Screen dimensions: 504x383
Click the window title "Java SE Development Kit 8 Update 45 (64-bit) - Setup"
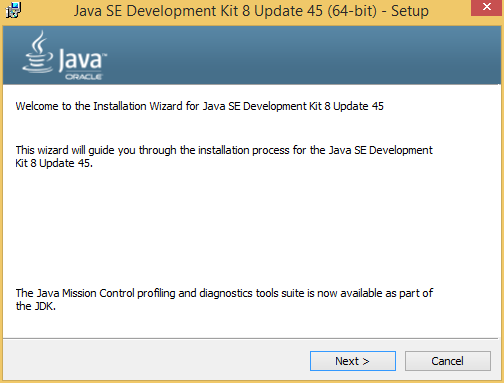tap(251, 11)
